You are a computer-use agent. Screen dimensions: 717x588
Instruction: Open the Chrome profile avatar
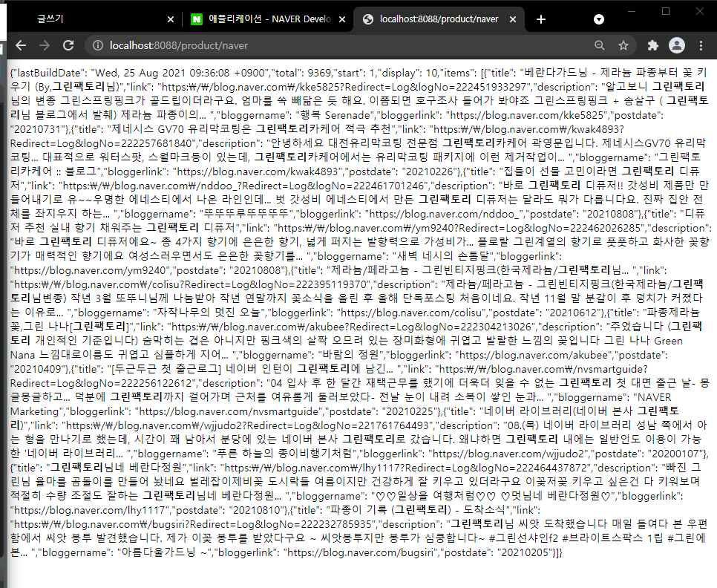pyautogui.click(x=677, y=45)
